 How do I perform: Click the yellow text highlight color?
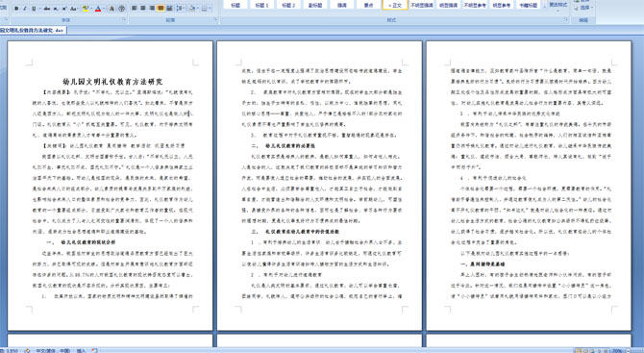[86, 9]
